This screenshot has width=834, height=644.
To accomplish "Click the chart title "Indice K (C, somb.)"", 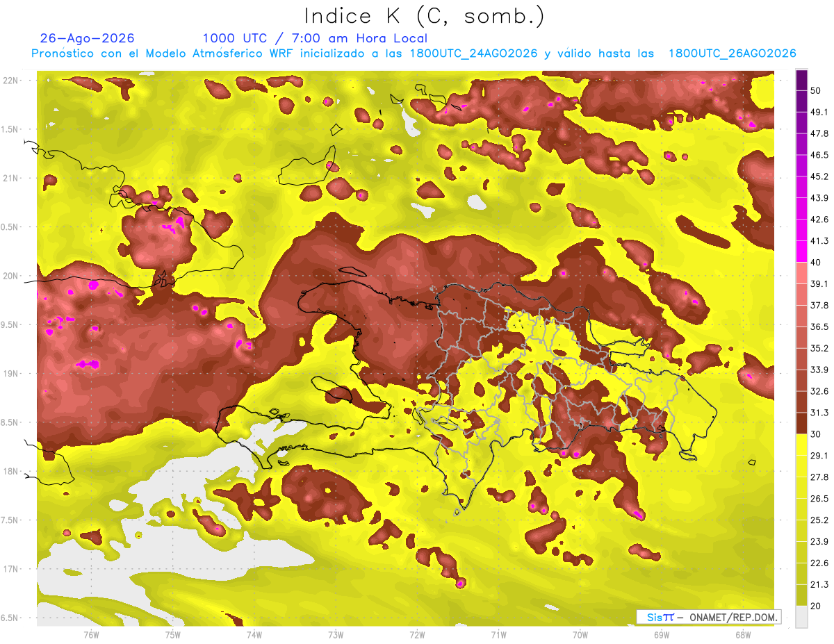I will pos(425,17).
